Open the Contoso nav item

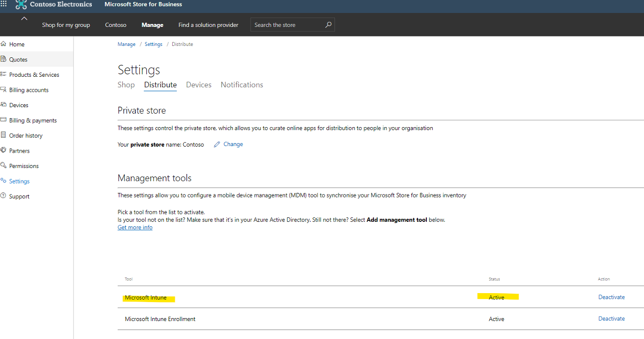pos(116,25)
